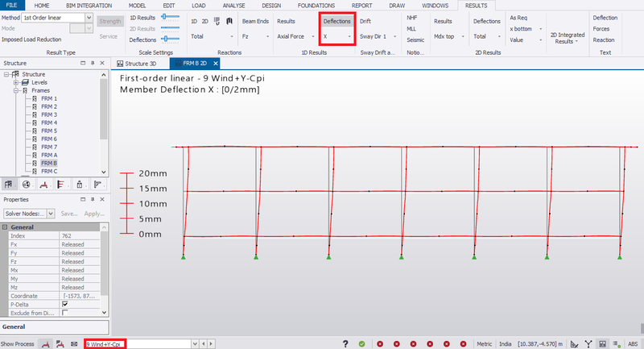This screenshot has width=644, height=349.
Task: Open the Solver Nodes properties dropdown
Action: coord(51,214)
